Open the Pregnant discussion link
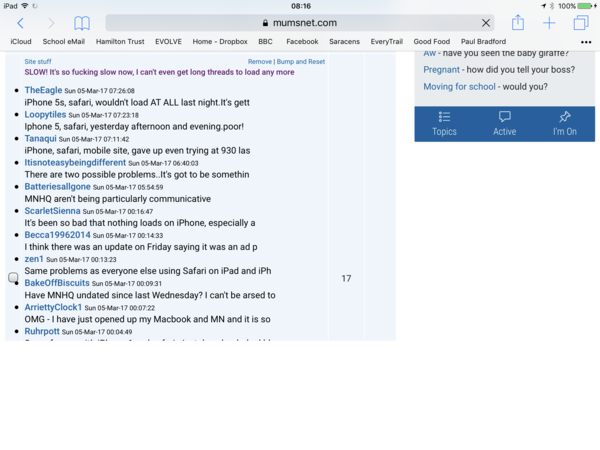This screenshot has height=450, width=600. pyautogui.click(x=441, y=70)
